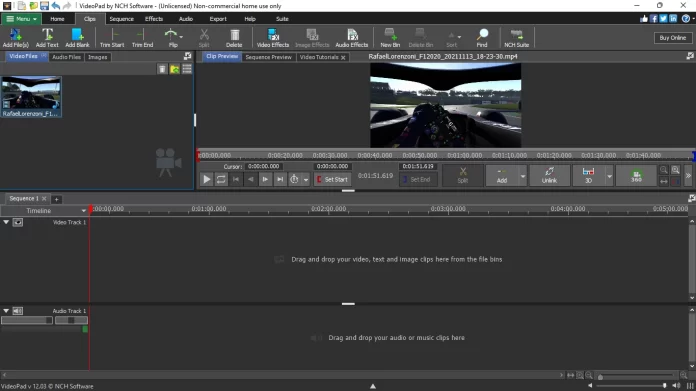Click the 360 video button

(636, 175)
